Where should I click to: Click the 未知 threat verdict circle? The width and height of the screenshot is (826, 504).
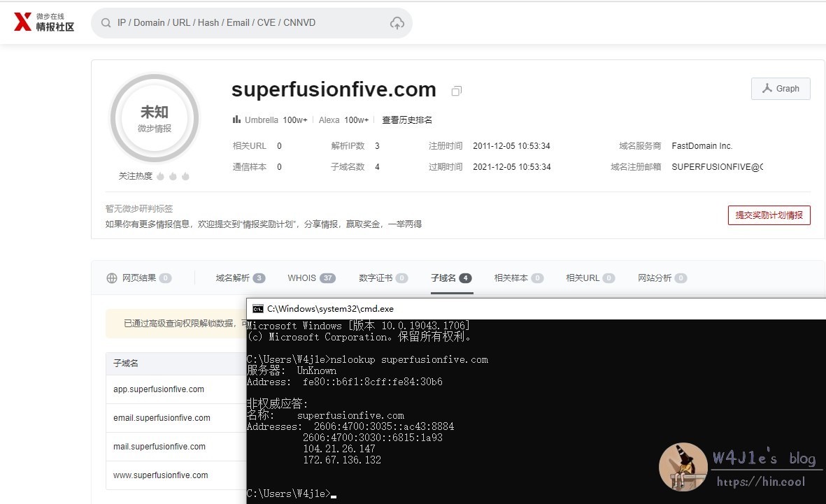[155, 119]
